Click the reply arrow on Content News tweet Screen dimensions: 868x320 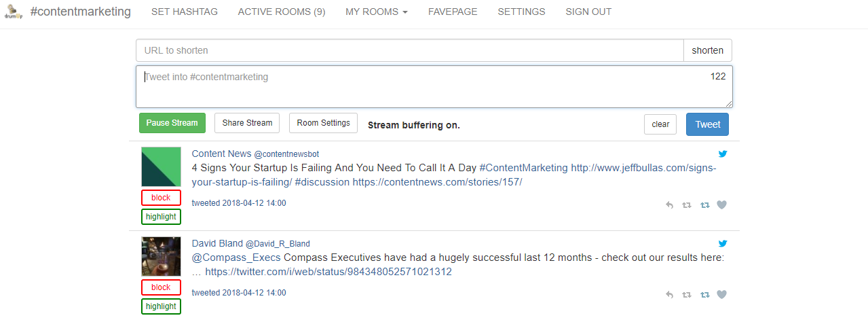pos(670,205)
